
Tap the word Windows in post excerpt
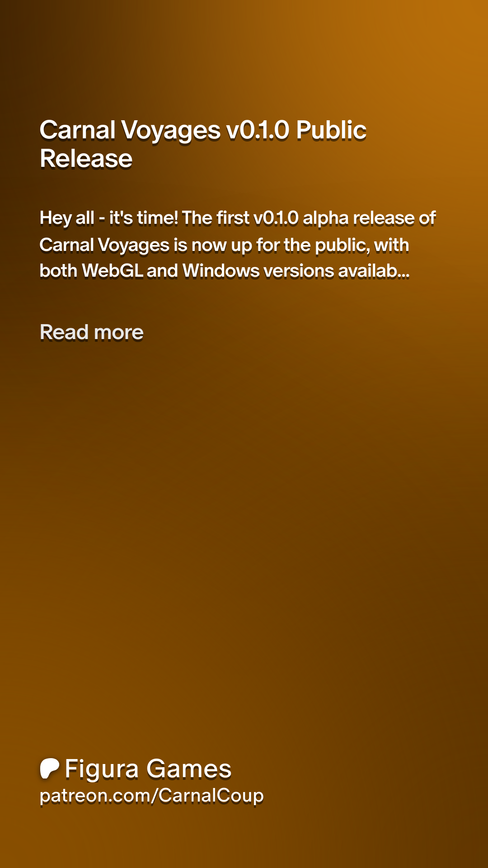(221, 271)
